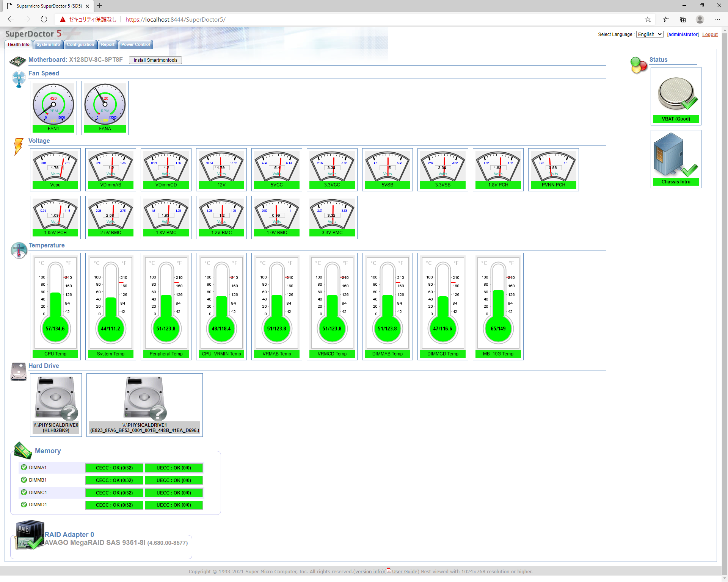Open the browser profile menu
This screenshot has height=582, width=728.
tap(700, 19)
